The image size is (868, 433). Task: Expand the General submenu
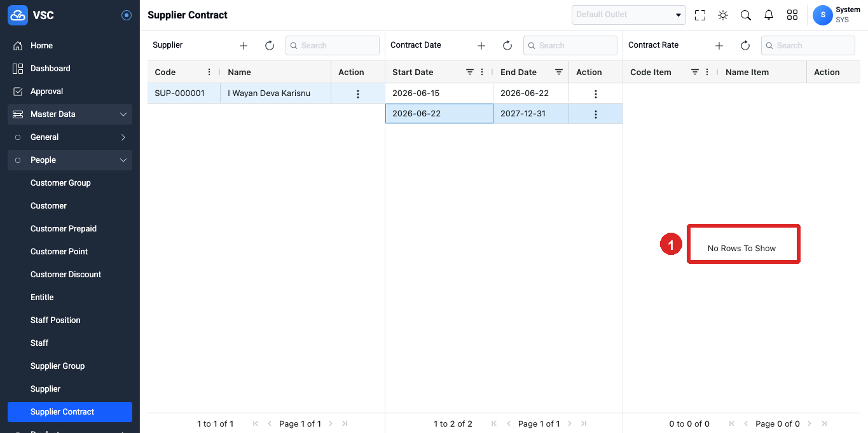point(70,137)
